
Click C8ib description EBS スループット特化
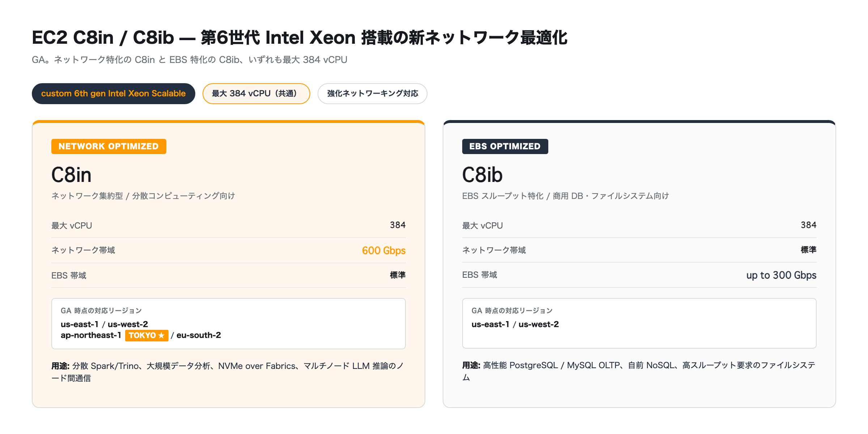coord(566,196)
